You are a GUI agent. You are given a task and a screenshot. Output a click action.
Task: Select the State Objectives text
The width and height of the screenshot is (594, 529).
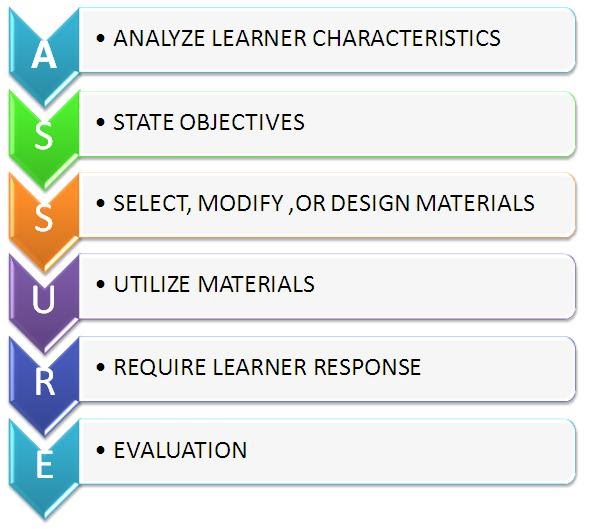[209, 122]
